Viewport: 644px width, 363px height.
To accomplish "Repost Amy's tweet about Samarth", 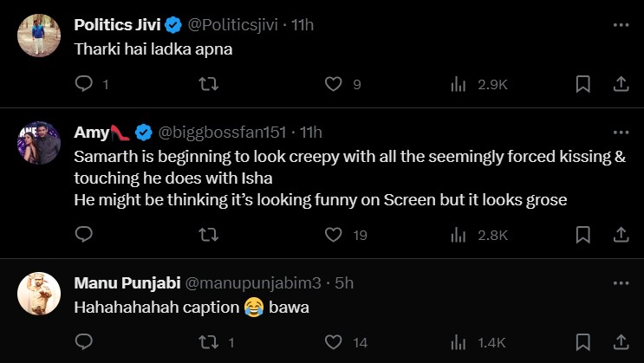I will [209, 234].
